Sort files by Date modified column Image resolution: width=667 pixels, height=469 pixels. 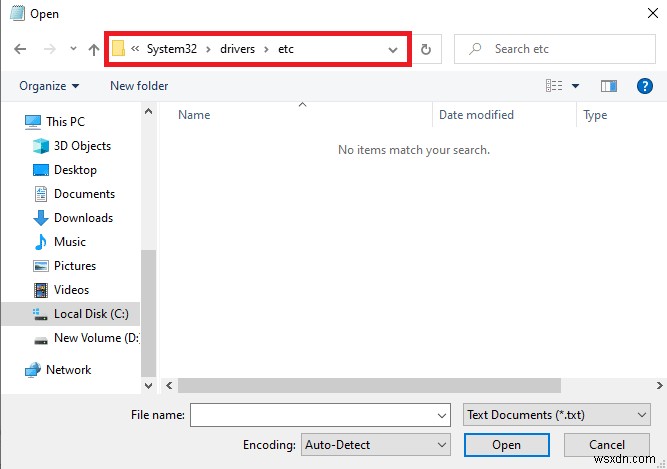coord(476,115)
